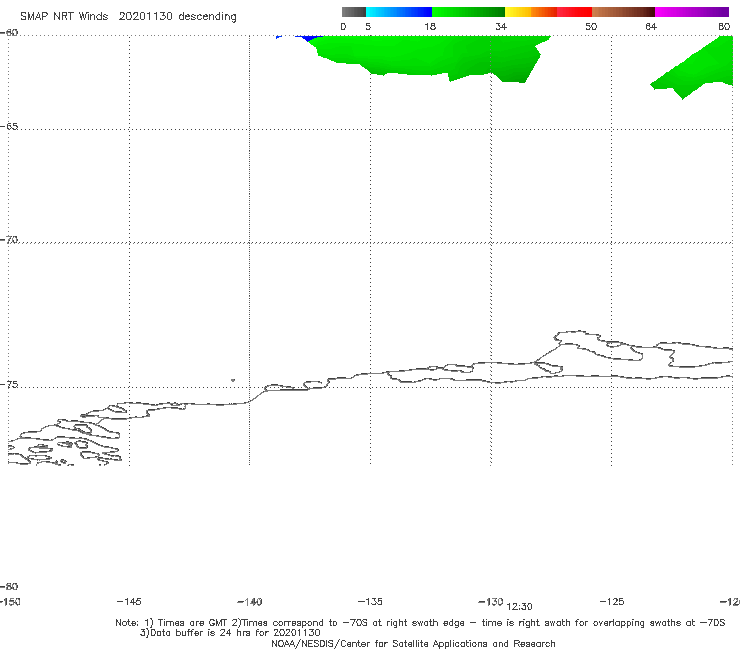Screen dimensions: 740x650
Task: Click the latitude label "-80"
Action: (x=9, y=586)
